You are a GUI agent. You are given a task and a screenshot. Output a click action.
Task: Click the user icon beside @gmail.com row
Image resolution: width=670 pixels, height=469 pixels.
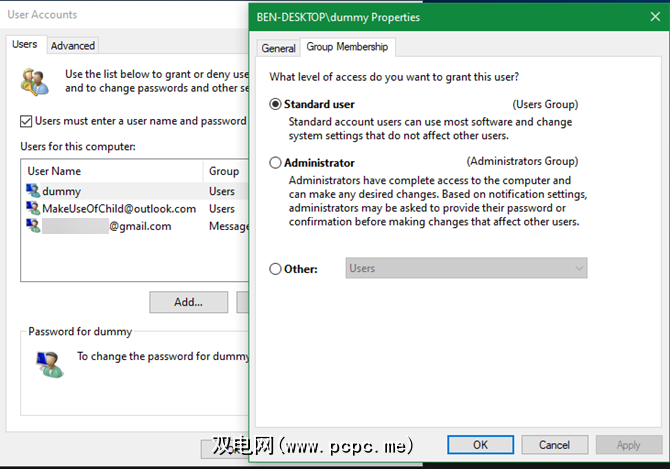point(33,226)
